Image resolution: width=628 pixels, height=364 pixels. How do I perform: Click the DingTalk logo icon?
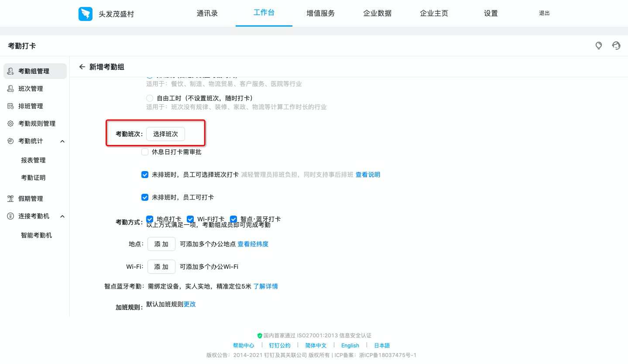pos(86,14)
